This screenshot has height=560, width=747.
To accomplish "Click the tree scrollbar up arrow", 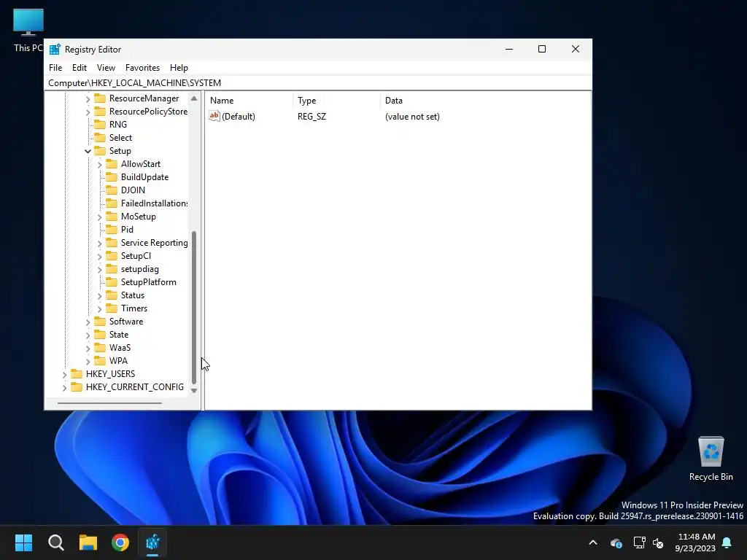I will coord(194,98).
